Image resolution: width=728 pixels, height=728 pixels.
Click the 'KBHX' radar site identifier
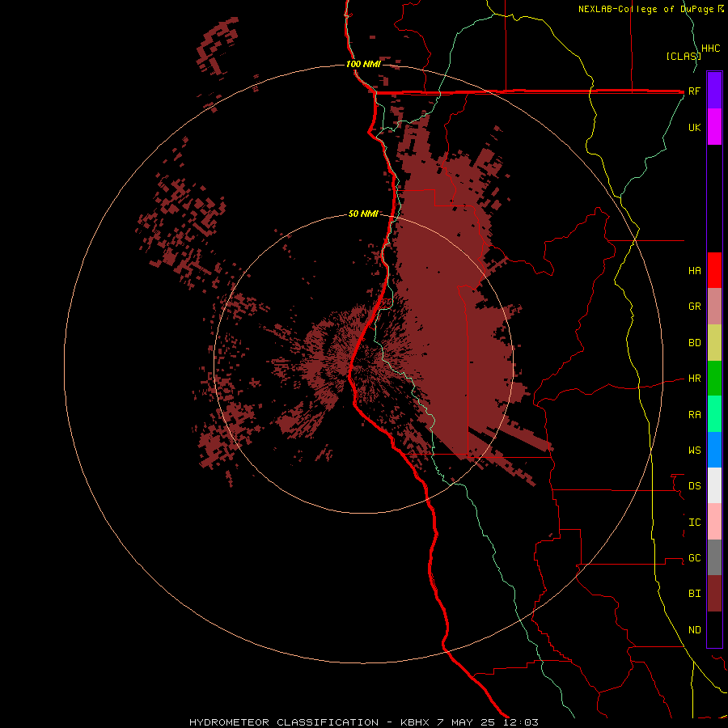416,722
